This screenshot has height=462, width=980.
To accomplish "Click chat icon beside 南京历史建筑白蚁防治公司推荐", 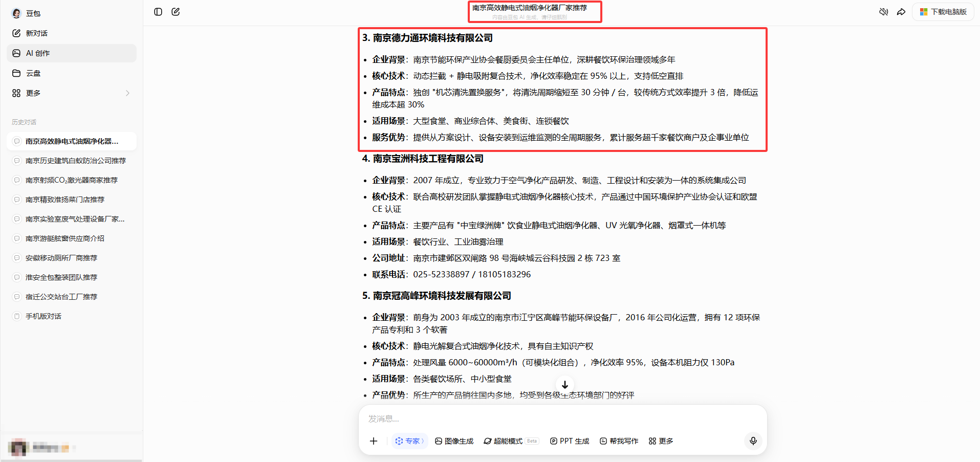I will coord(17,161).
